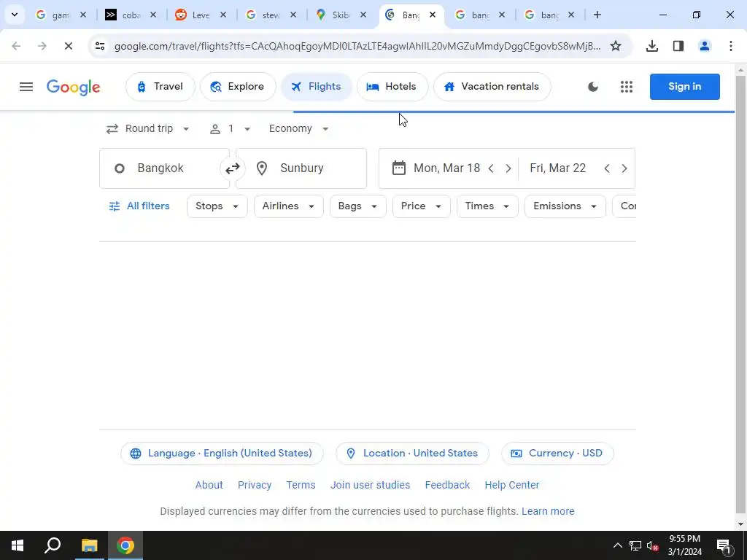Switch to Vacation rentals tab
This screenshot has height=560, width=747.
[492, 87]
